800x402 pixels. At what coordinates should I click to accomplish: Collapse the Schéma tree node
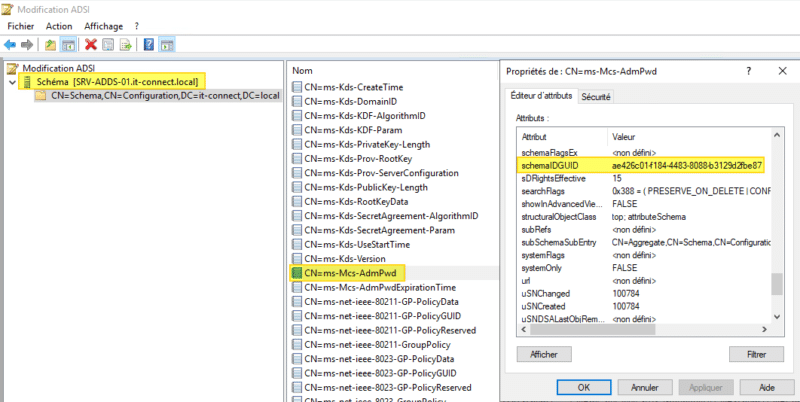pyautogui.click(x=12, y=82)
